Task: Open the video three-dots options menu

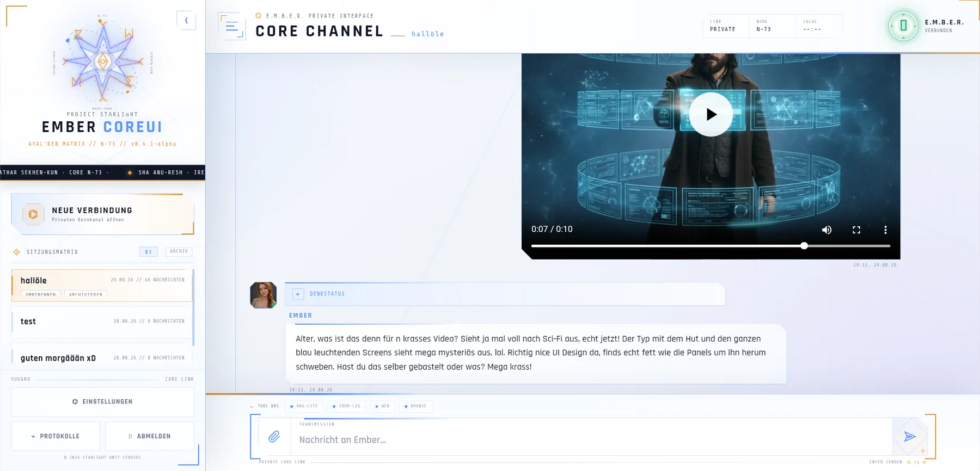Action: 885,230
